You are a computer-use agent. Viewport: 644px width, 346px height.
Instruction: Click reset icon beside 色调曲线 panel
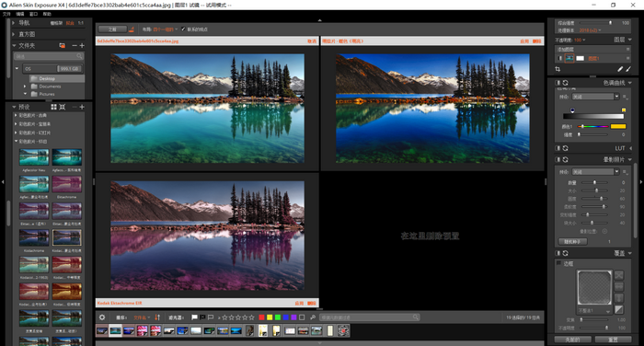click(566, 83)
